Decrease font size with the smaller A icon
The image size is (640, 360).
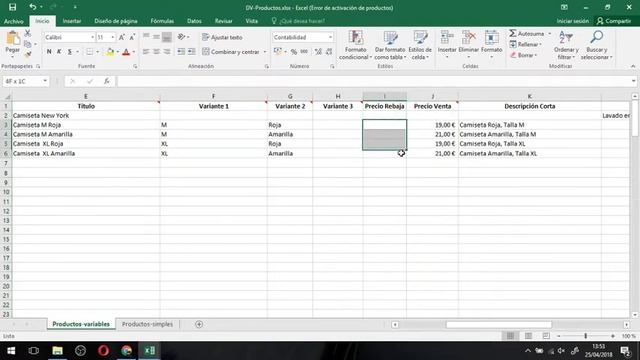pyautogui.click(x=132, y=37)
